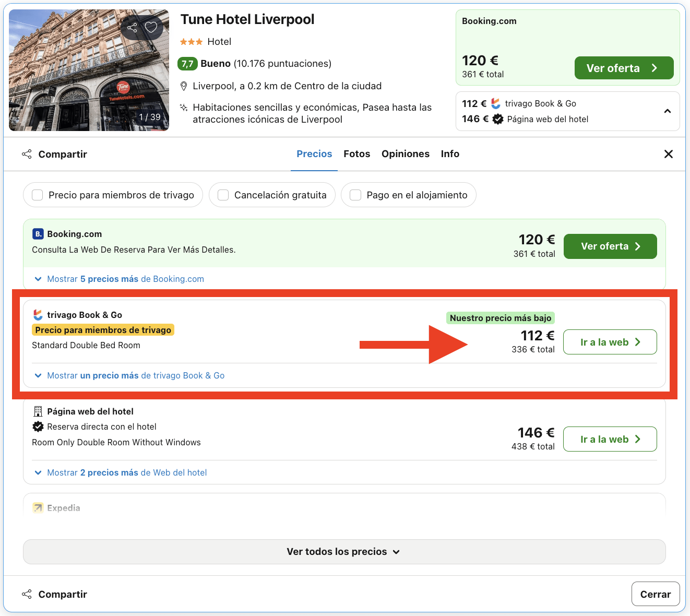Open the Opiniones tab

[406, 153]
